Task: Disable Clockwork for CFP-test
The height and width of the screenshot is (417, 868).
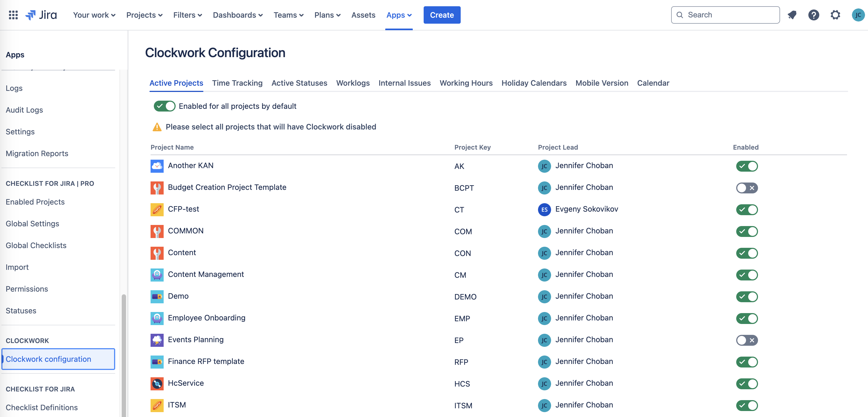Action: click(747, 209)
